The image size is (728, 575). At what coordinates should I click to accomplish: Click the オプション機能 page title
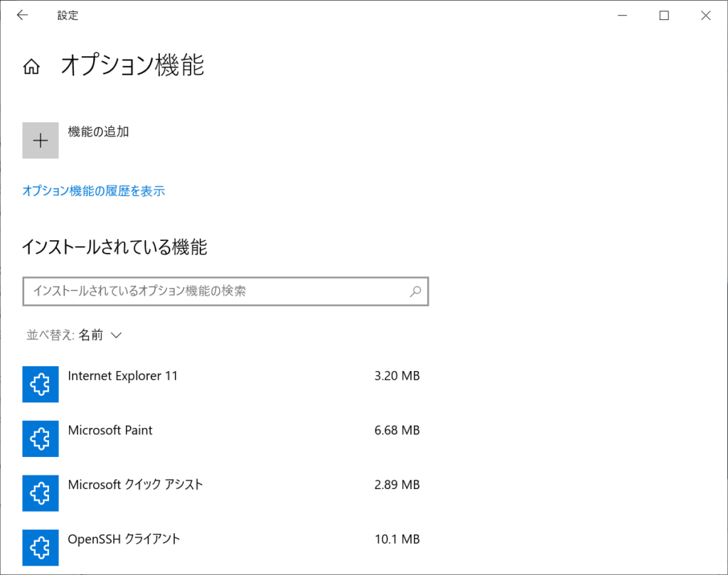pos(132,65)
